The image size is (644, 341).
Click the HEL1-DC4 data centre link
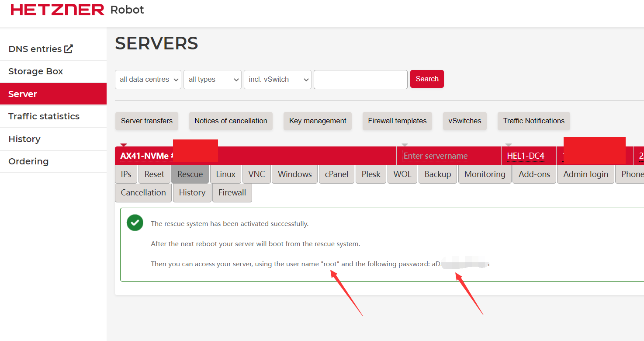(526, 156)
